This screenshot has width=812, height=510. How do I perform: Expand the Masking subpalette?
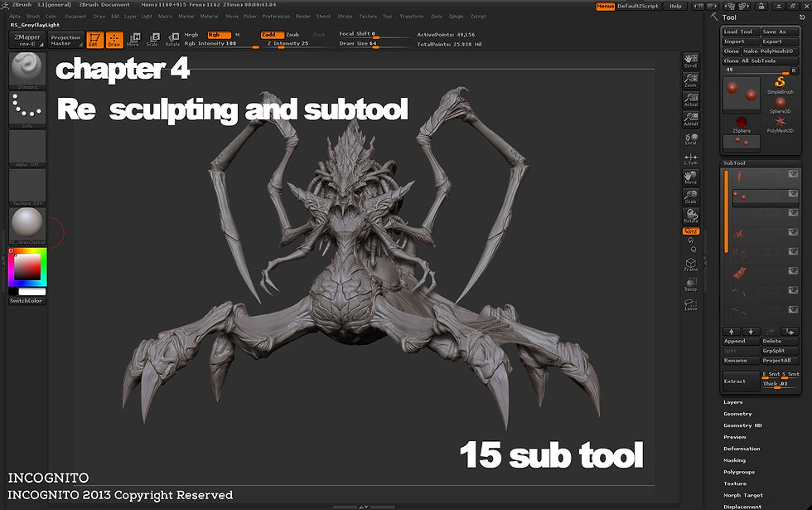734,460
